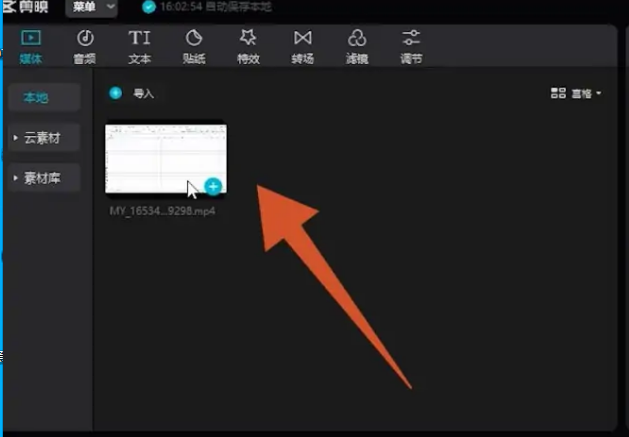Select the 贴纸 stickers tab
629x437 pixels.
point(194,47)
